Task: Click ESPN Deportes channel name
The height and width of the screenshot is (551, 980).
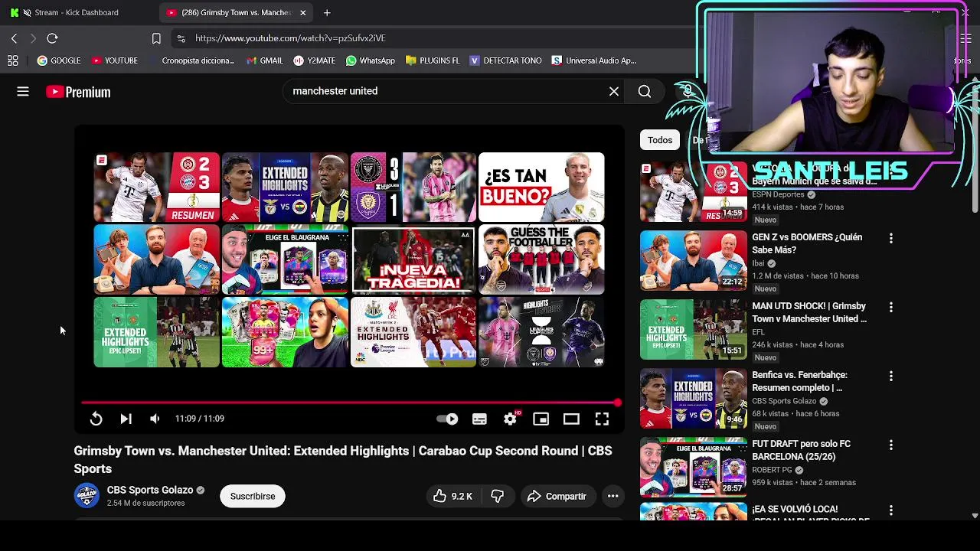Action: click(x=778, y=194)
